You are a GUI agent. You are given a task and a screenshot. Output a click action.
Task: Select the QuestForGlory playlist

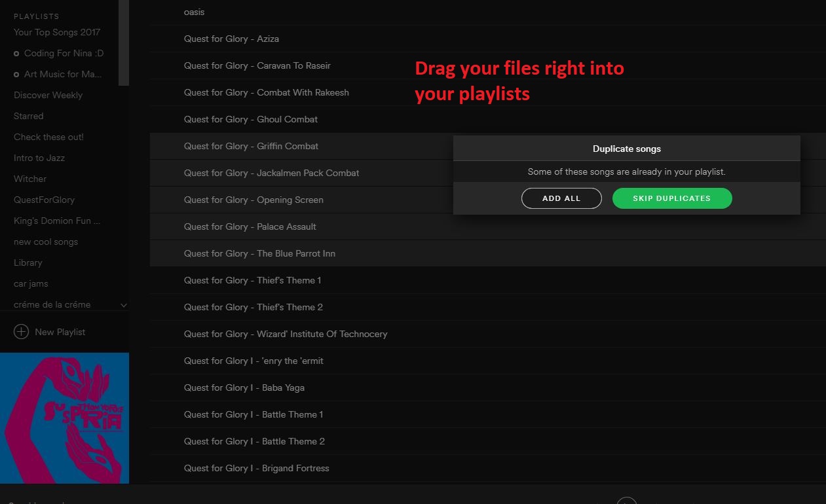point(44,200)
